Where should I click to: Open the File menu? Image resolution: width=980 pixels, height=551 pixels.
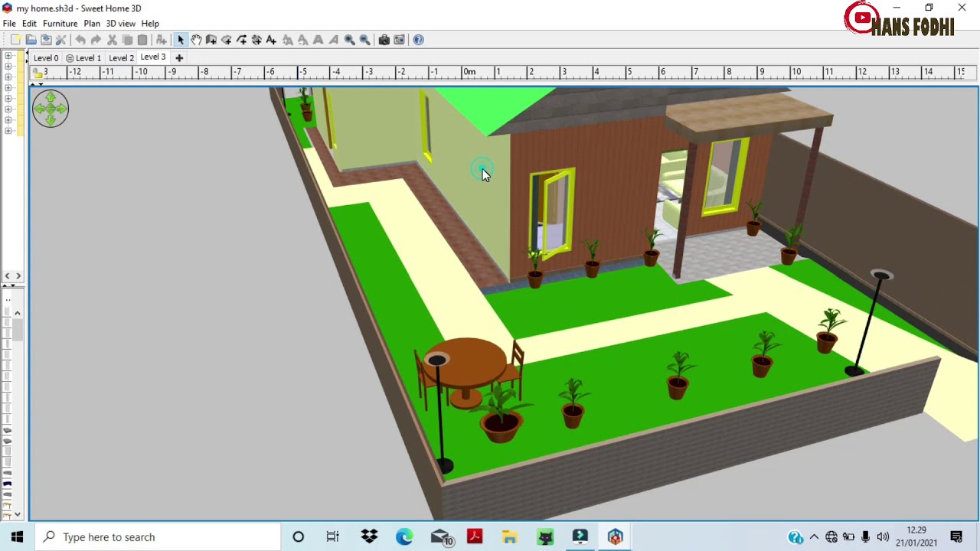pos(9,24)
